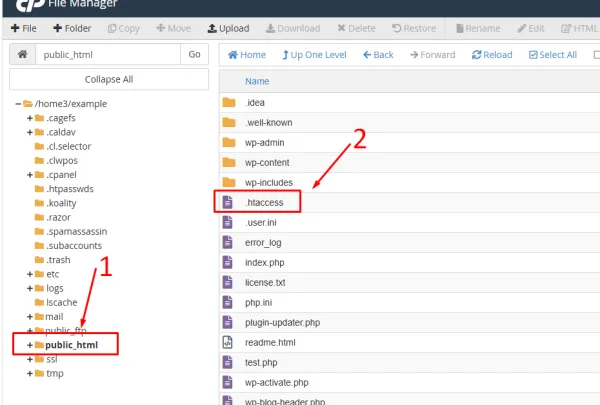600x405 pixels.
Task: Click the error_log file icon
Action: tap(227, 242)
